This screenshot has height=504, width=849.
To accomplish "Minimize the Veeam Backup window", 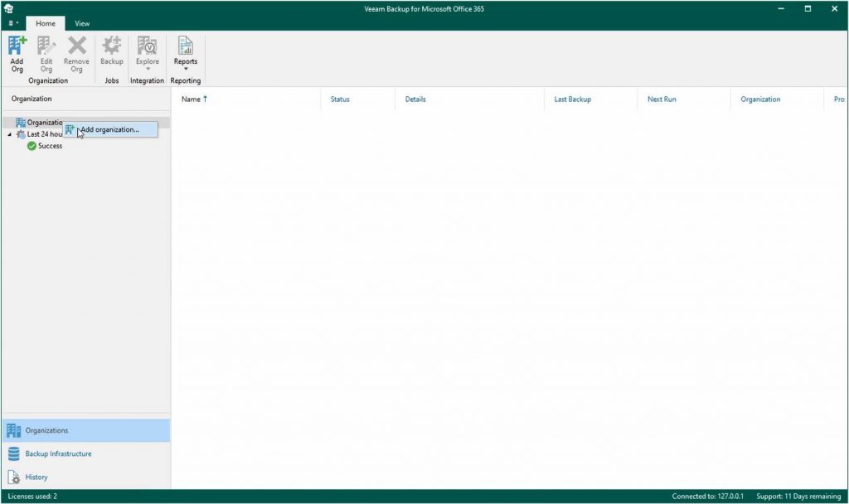I will [781, 8].
